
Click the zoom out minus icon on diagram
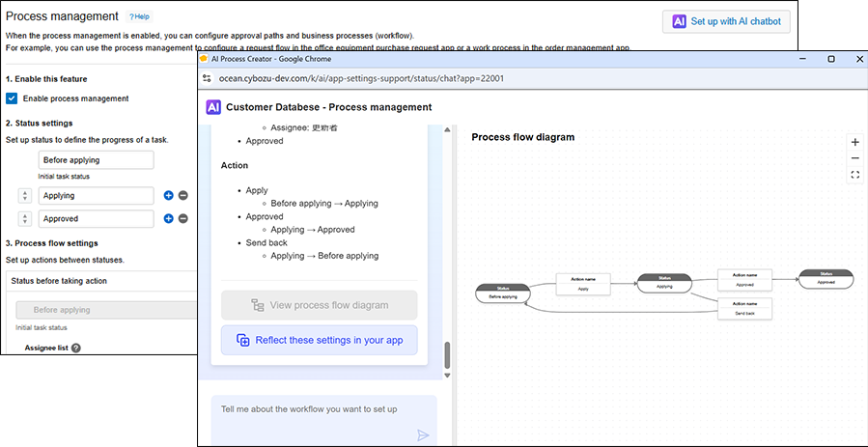click(x=854, y=158)
